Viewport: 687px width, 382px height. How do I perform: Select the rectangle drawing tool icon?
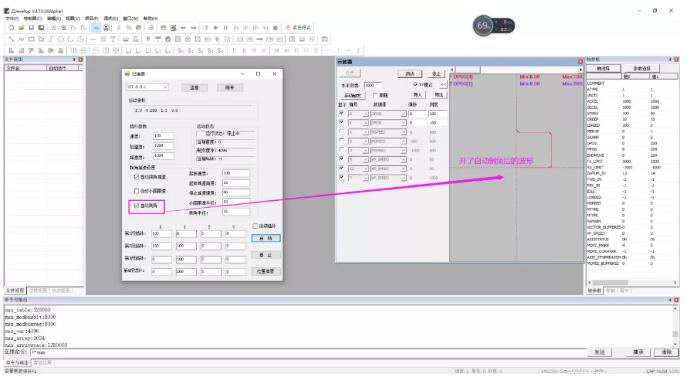31,39
